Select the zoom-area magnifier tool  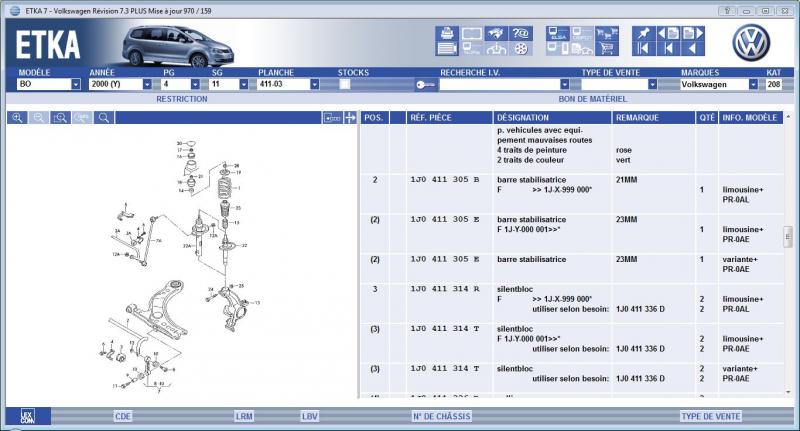coord(60,118)
